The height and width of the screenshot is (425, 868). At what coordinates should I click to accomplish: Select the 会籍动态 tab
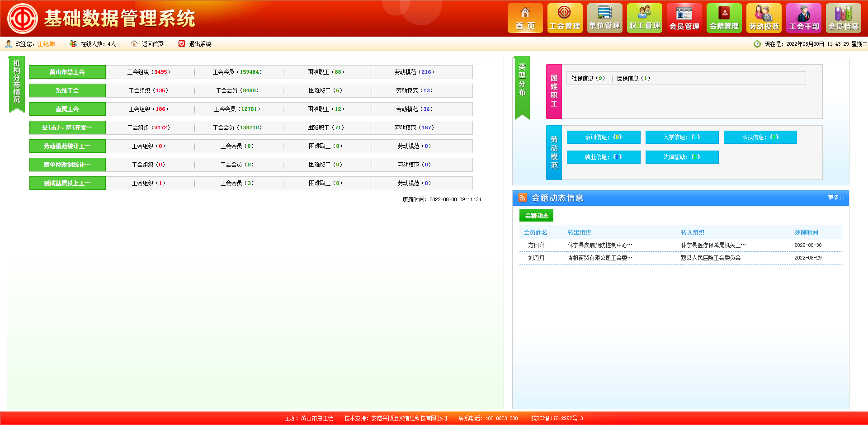coord(536,216)
